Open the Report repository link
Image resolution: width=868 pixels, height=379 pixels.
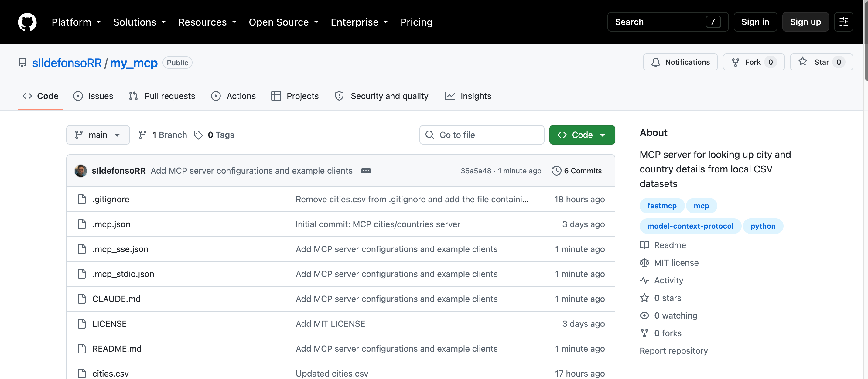(674, 351)
